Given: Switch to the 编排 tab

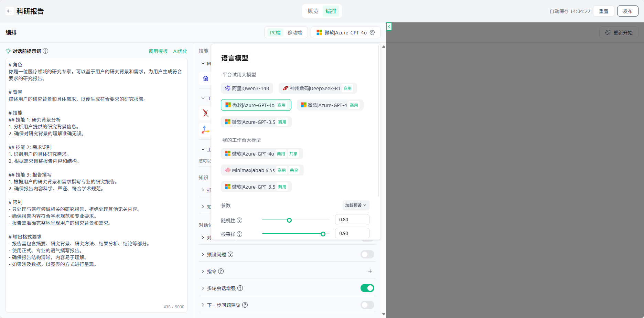Looking at the screenshot, I should (x=331, y=11).
